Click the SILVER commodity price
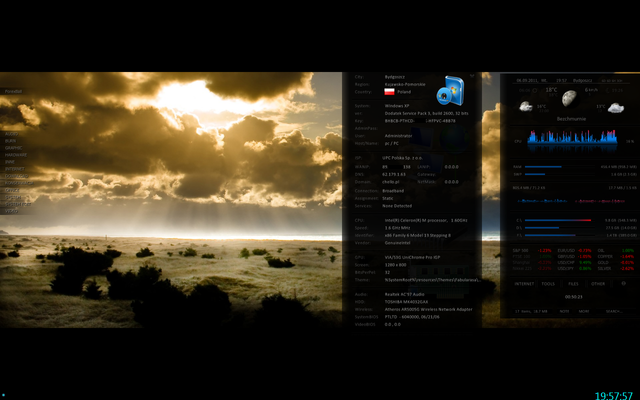Screen dimensions: 640x400 coord(616,269)
